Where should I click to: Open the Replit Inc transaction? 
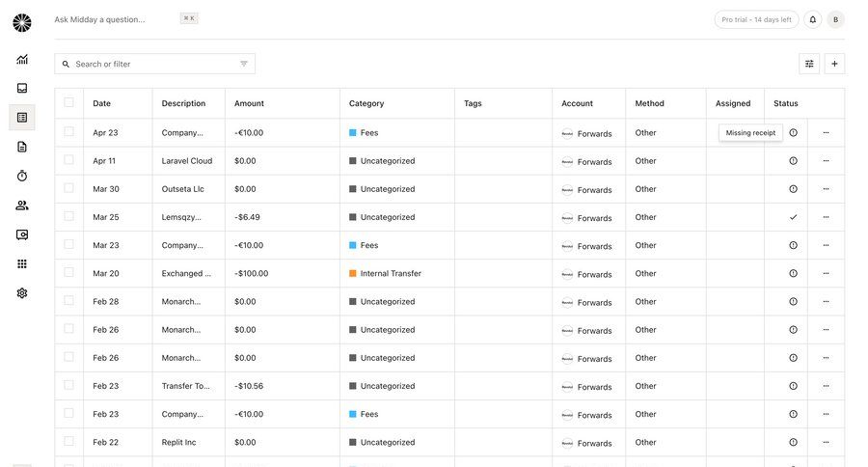click(x=178, y=442)
